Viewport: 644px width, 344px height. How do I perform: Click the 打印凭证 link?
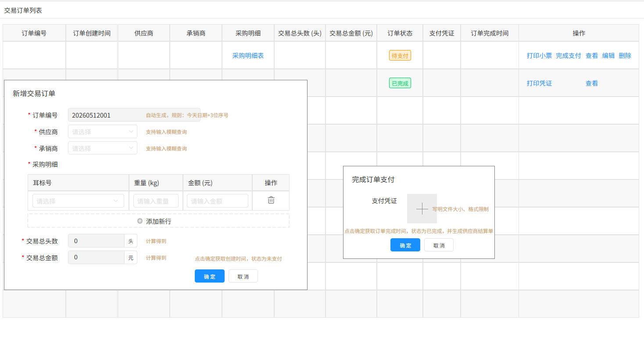click(x=539, y=83)
